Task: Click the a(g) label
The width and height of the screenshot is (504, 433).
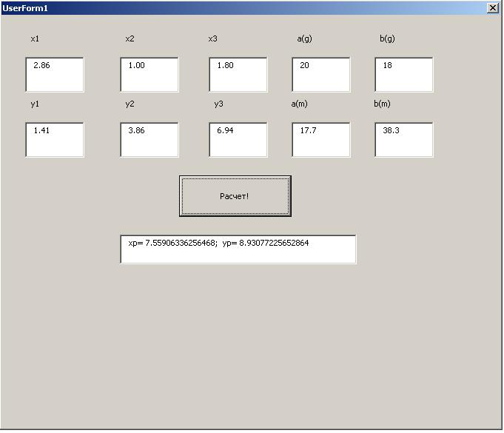Action: click(x=304, y=39)
